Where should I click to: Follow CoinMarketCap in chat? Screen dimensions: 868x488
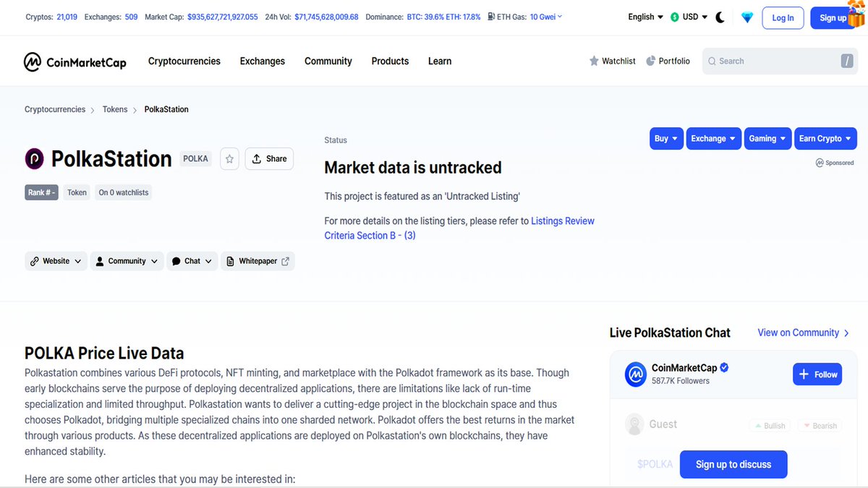817,374
